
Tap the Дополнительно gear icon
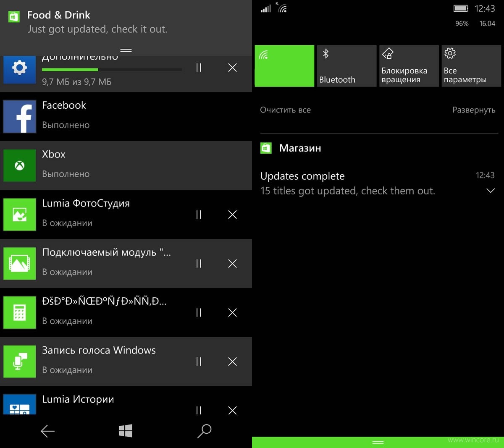click(20, 69)
